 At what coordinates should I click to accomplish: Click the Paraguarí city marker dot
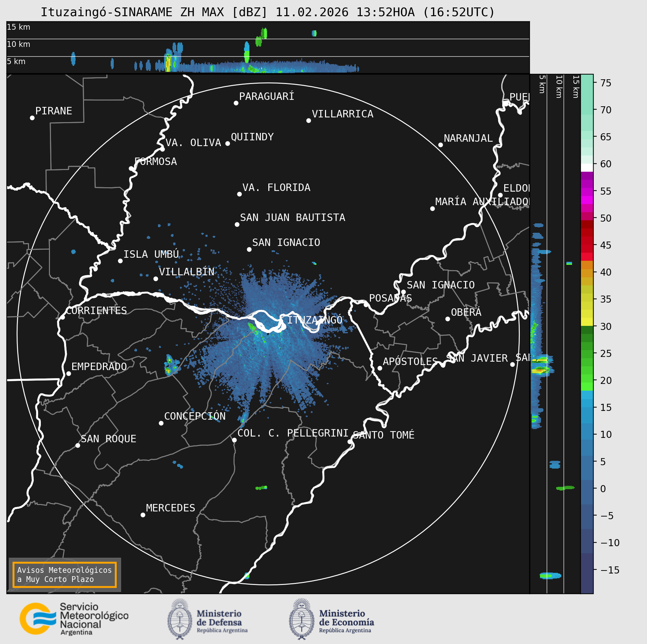[236, 103]
